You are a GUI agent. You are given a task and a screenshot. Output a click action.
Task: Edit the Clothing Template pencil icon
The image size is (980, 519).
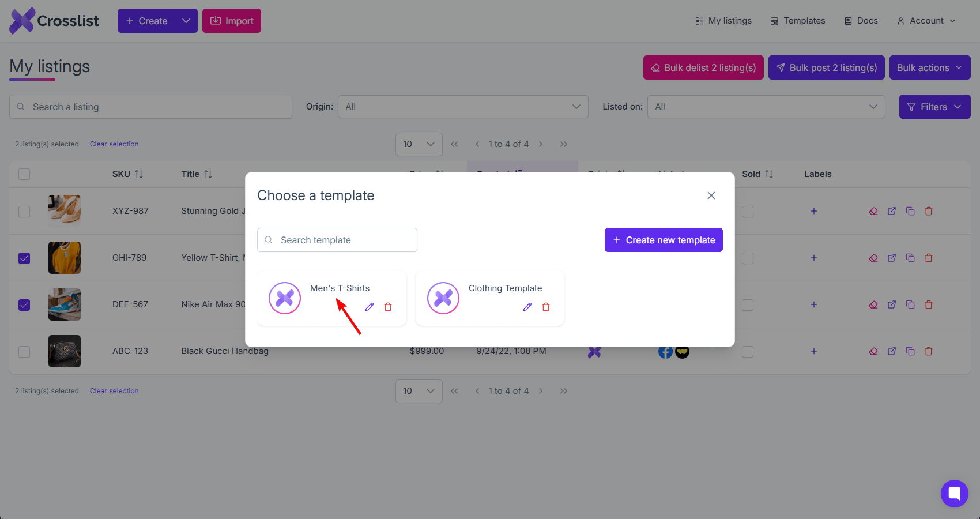pyautogui.click(x=527, y=307)
